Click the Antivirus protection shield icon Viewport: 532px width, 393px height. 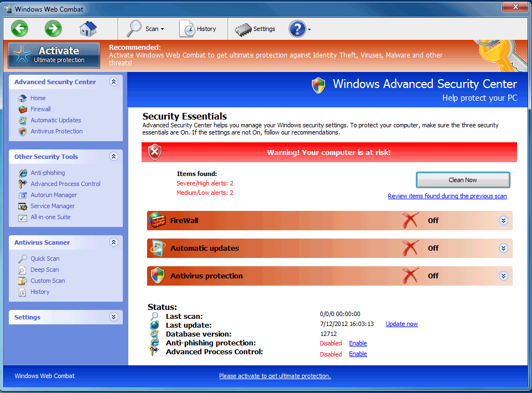(x=158, y=276)
